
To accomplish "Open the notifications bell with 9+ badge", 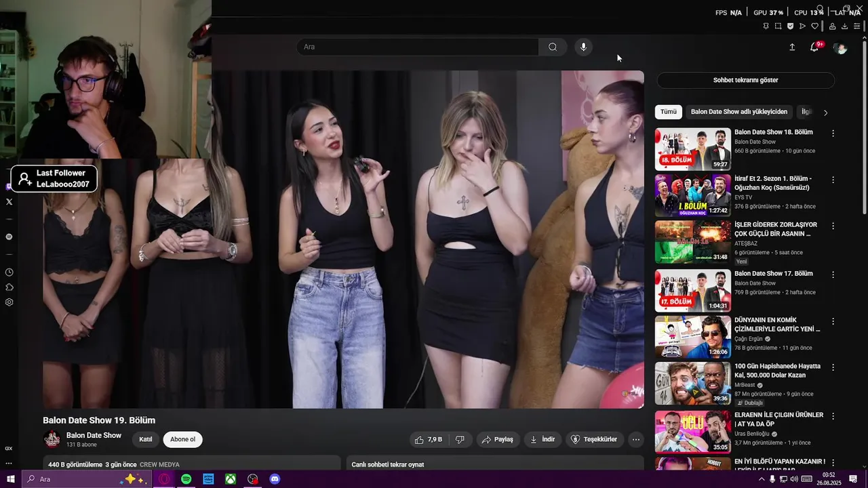I will tap(814, 47).
